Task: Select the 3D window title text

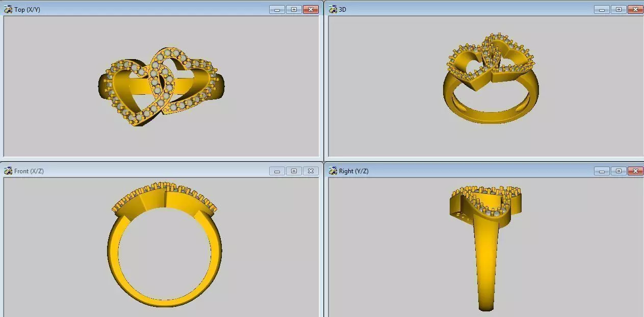Action: [343, 10]
